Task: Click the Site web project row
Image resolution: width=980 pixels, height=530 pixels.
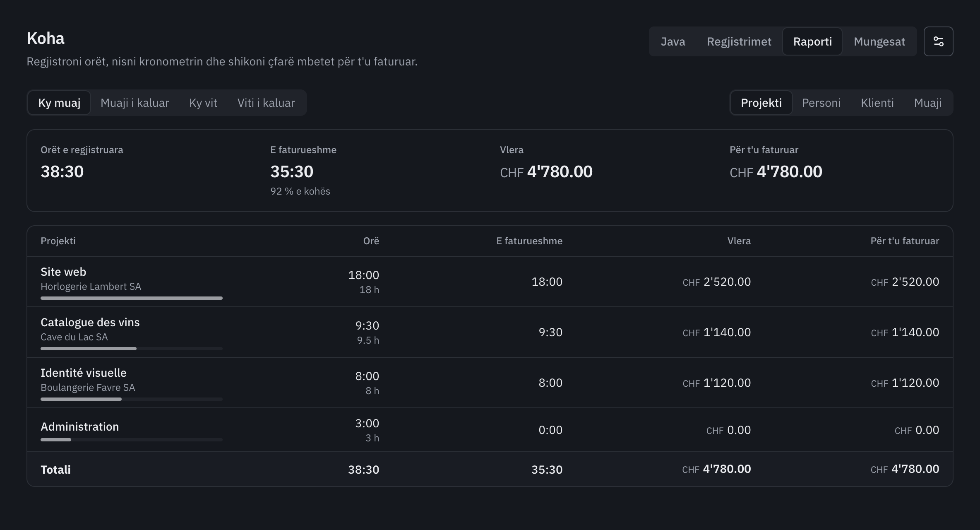Action: pyautogui.click(x=490, y=282)
